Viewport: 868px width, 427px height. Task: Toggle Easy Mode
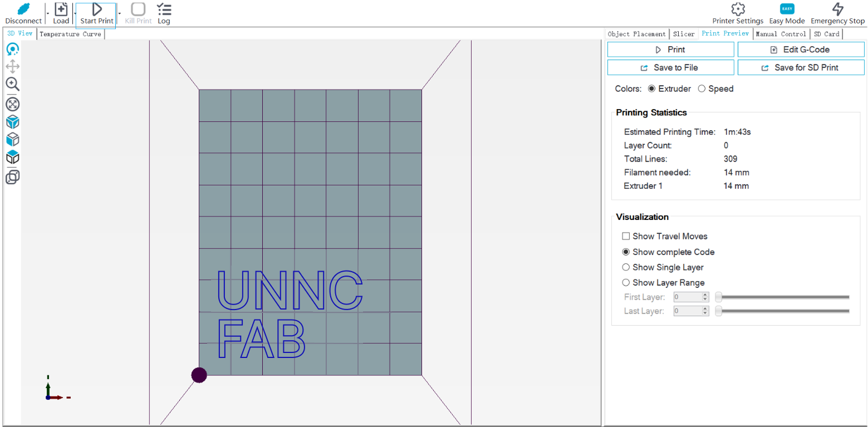point(787,13)
